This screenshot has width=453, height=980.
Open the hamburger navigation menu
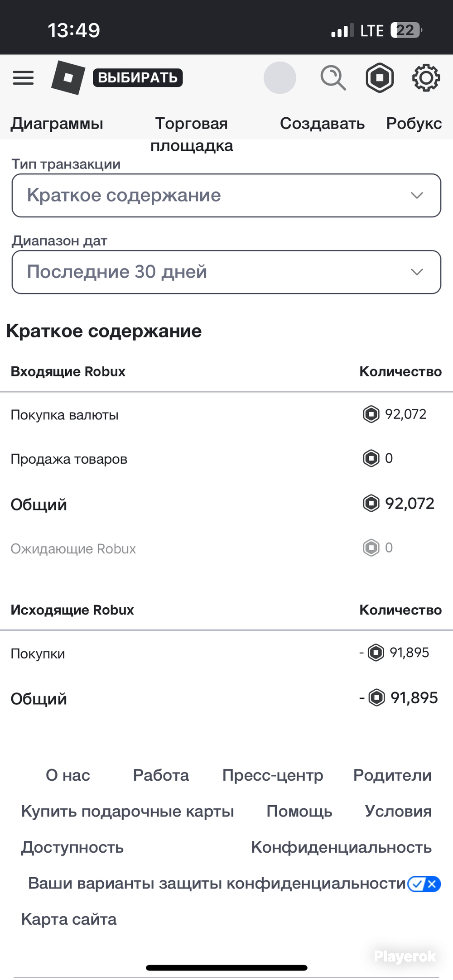click(x=23, y=78)
